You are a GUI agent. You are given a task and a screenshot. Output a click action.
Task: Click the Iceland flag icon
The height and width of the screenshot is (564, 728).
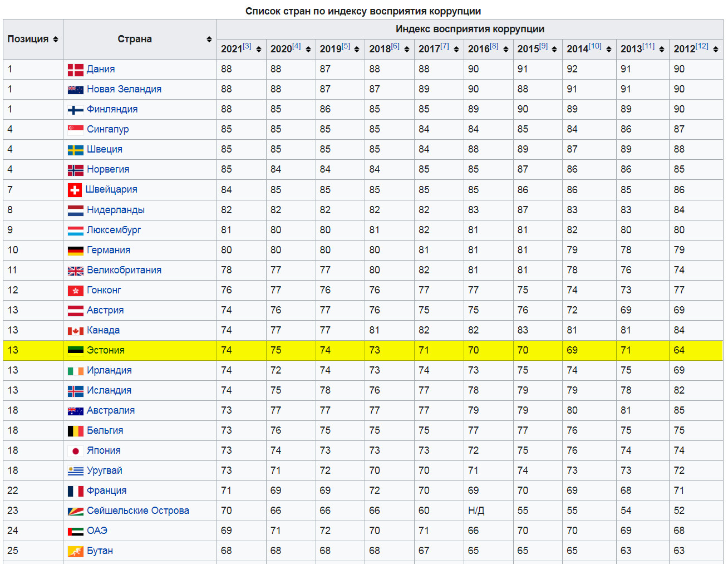75,391
